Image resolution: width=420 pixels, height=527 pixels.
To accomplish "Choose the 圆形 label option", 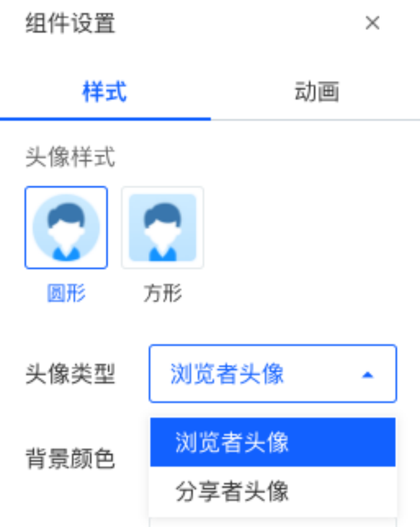I will coord(66,293).
